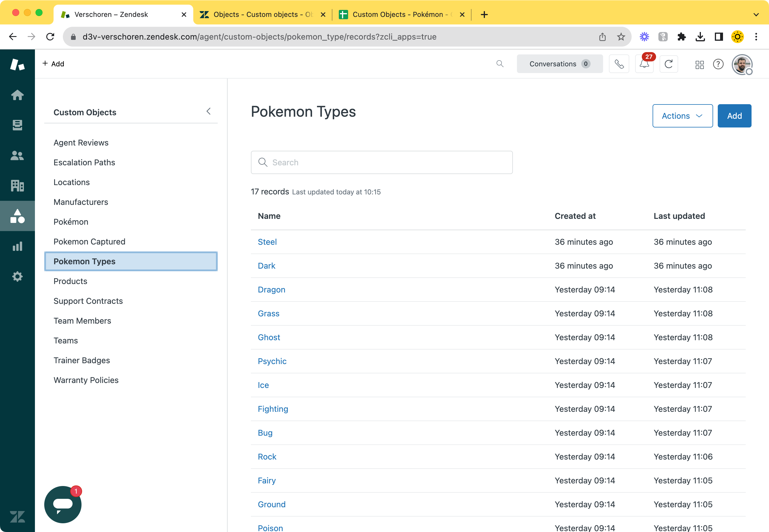Select the Customers icon in sidebar
769x532 pixels.
point(17,155)
